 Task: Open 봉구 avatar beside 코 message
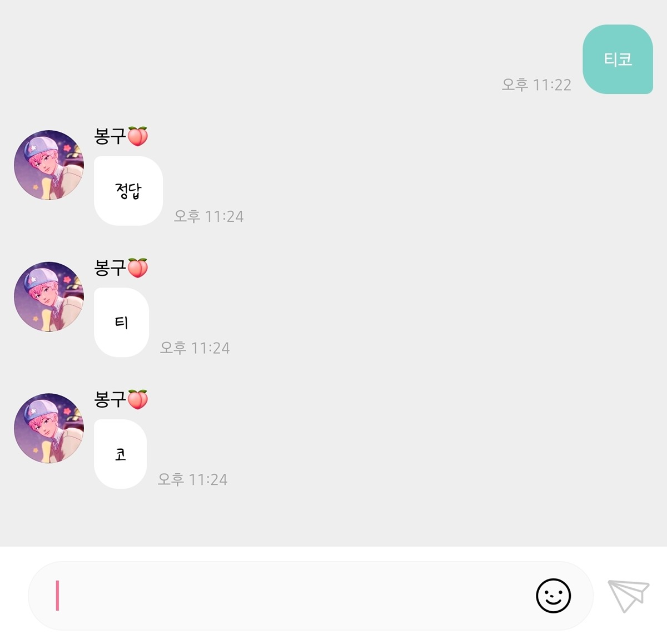click(49, 428)
